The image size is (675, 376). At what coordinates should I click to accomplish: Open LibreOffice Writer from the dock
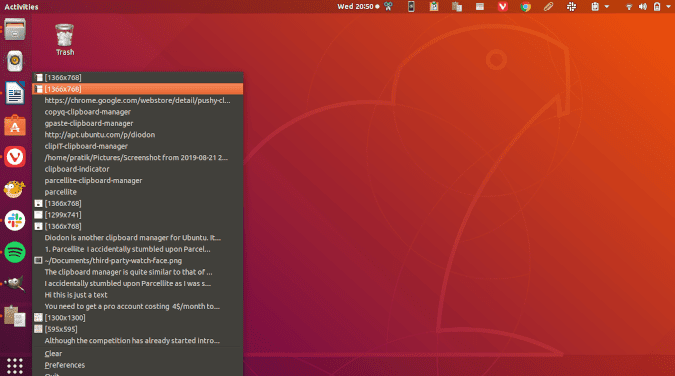[x=15, y=93]
